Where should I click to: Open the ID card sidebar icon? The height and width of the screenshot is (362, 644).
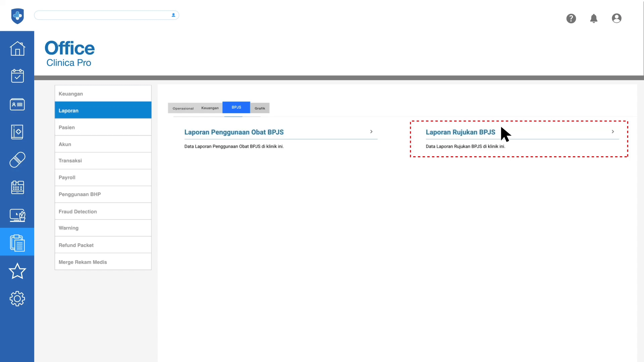tap(17, 105)
